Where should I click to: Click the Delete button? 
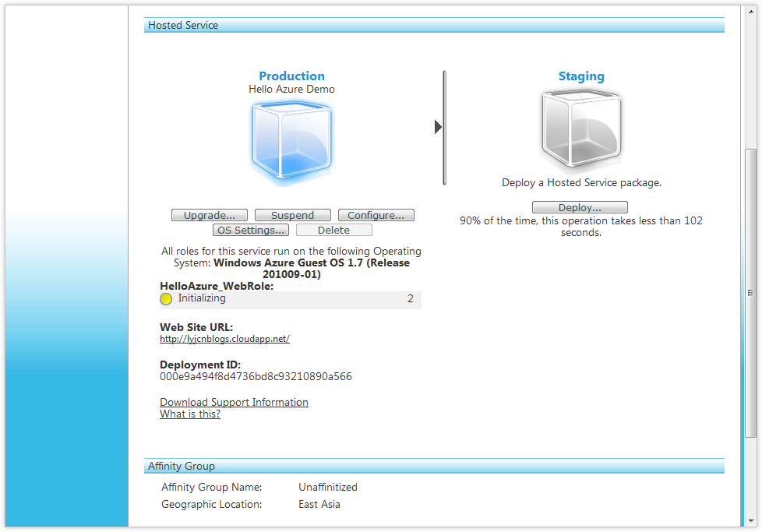pyautogui.click(x=333, y=230)
